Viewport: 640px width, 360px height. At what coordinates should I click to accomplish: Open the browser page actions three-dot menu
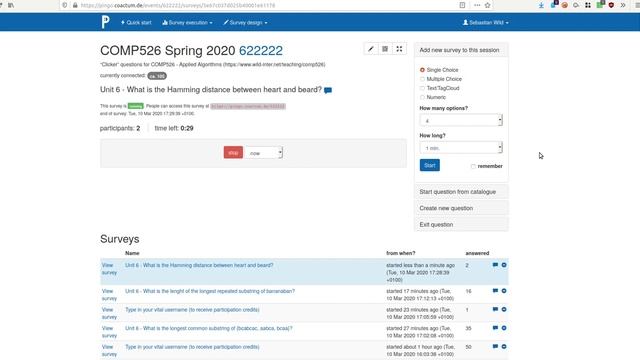477,5
